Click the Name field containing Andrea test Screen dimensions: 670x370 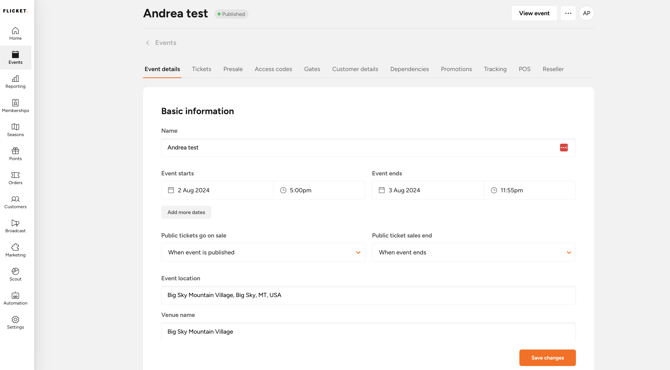tap(368, 147)
